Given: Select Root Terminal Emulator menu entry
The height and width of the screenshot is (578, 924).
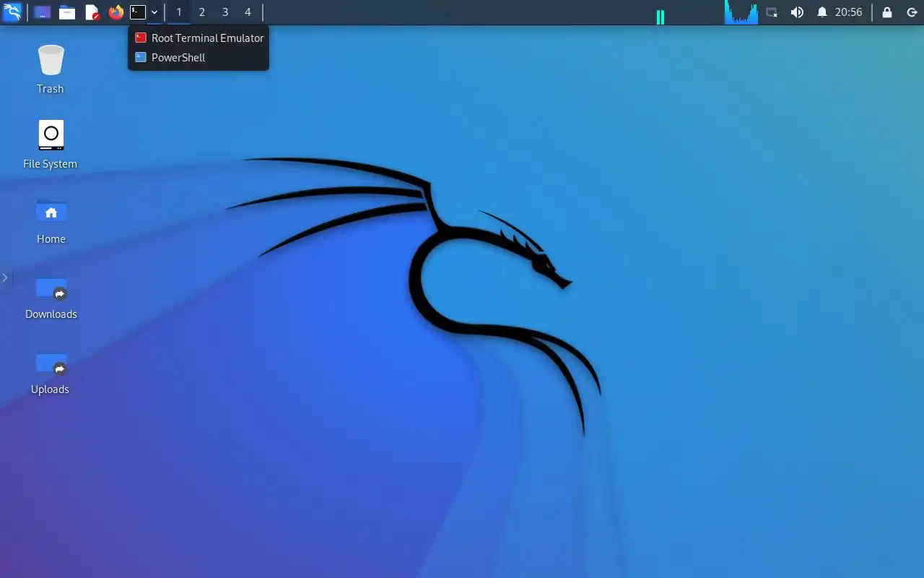Looking at the screenshot, I should (x=199, y=38).
